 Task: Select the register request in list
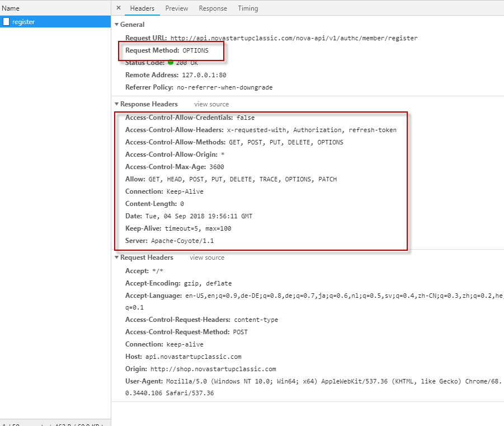coord(55,22)
